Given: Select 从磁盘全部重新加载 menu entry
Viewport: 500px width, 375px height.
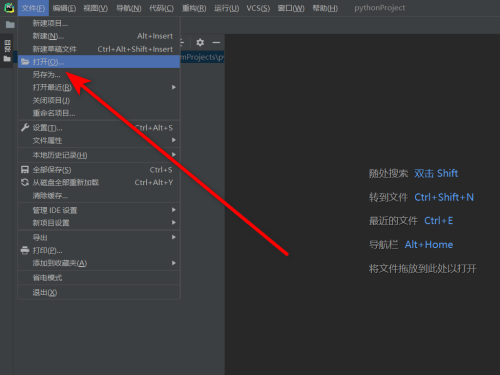Looking at the screenshot, I should click(99, 182).
